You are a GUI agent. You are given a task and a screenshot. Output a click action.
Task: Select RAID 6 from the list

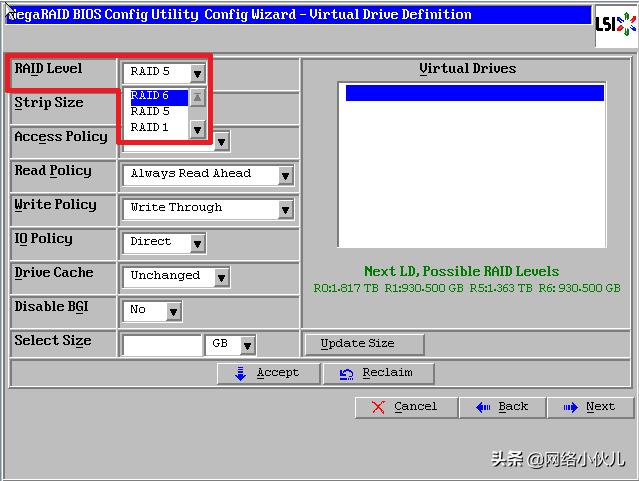click(158, 96)
